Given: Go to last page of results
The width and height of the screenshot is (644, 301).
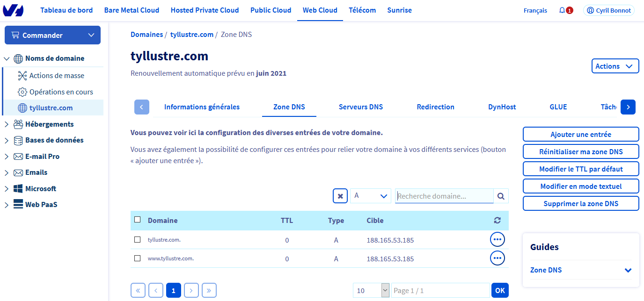Looking at the screenshot, I should pos(209,291).
